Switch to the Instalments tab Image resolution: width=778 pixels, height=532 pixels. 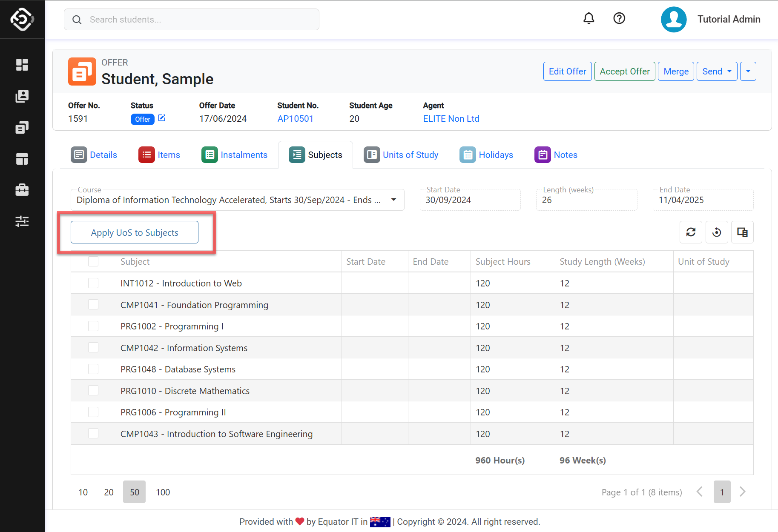235,155
